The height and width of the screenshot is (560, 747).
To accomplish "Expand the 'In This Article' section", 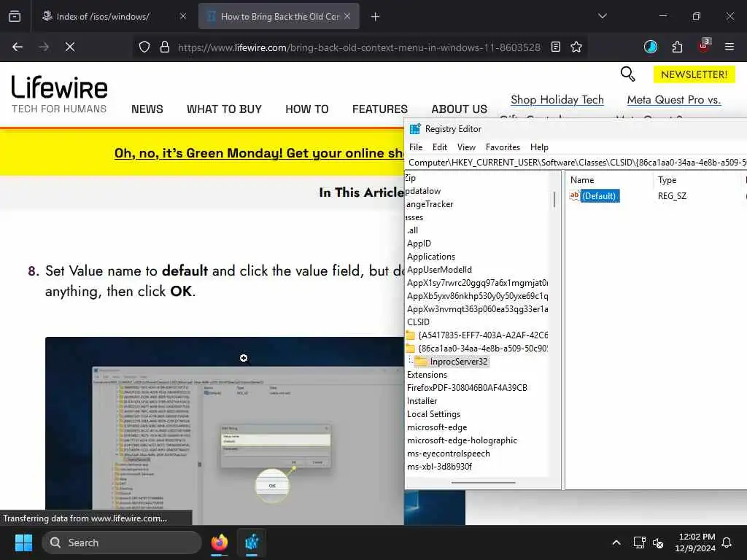I will [360, 192].
